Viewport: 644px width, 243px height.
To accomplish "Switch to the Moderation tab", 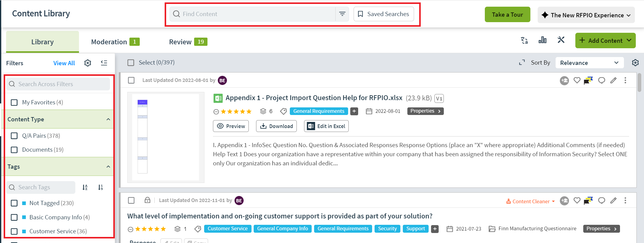I will (x=115, y=42).
